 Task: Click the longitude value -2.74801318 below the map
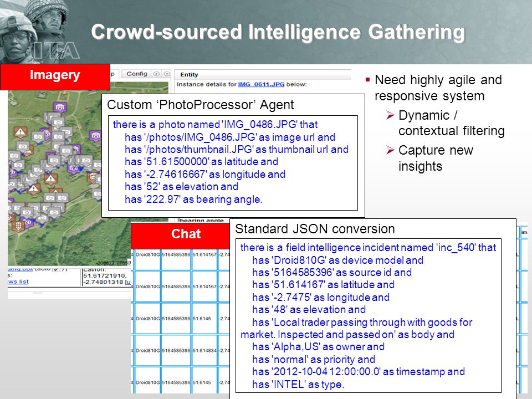tap(104, 282)
